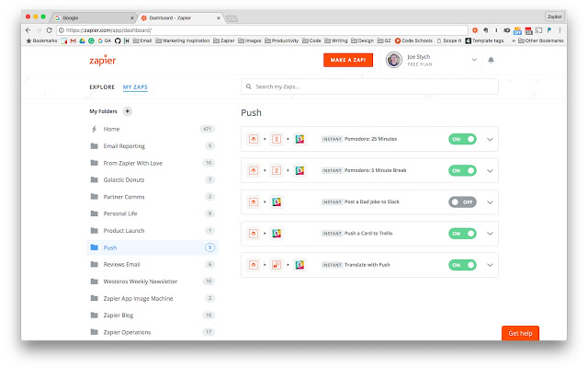The width and height of the screenshot is (588, 368).
Task: Add a new folder with plus icon
Action: pos(127,111)
